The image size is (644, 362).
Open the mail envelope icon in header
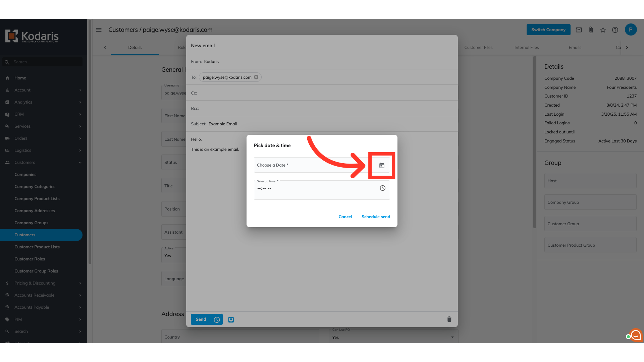point(579,30)
